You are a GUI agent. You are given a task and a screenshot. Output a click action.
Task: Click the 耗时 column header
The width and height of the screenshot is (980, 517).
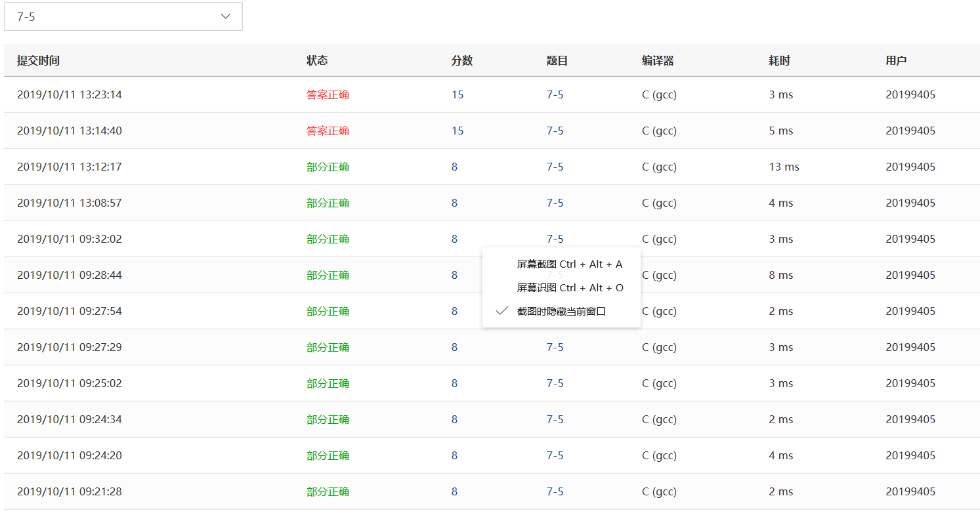click(x=779, y=60)
